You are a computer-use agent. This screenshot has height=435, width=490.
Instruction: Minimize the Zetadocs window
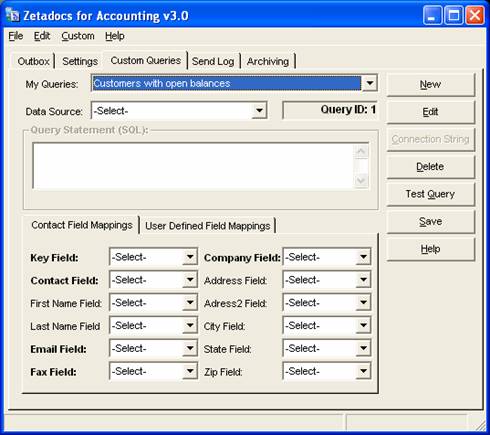pyautogui.click(x=432, y=15)
